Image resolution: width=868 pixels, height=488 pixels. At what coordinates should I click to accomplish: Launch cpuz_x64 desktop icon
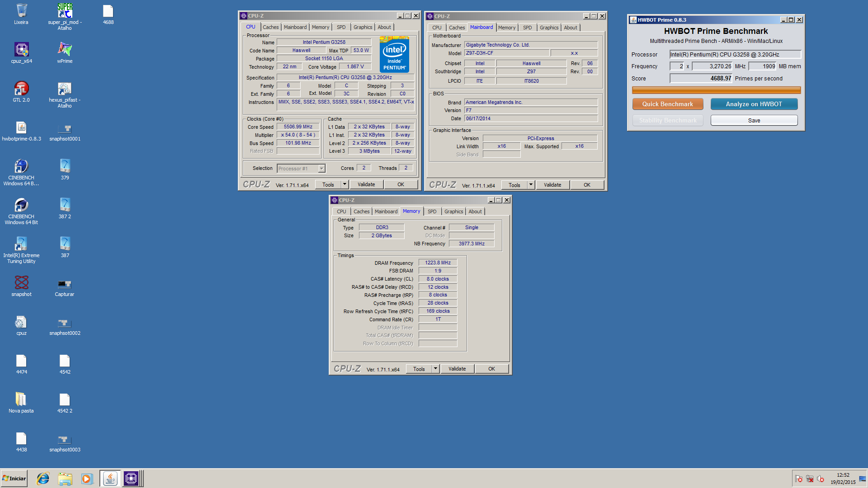click(21, 53)
